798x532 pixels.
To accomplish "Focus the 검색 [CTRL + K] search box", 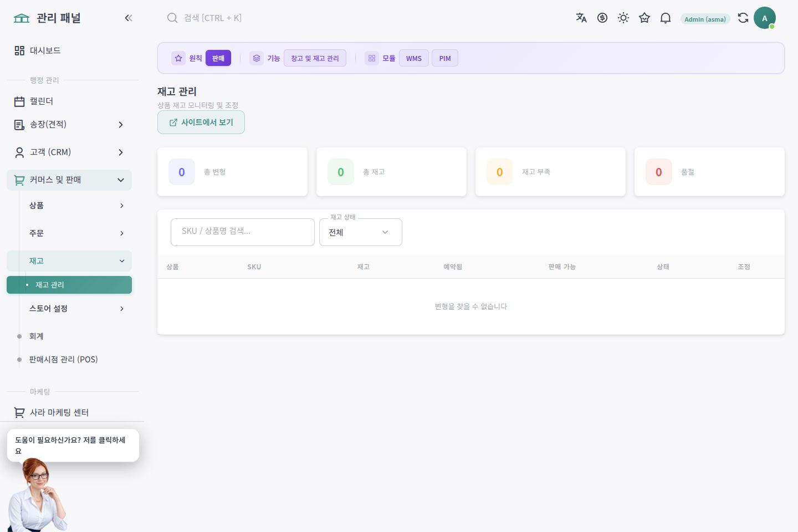I will click(213, 18).
